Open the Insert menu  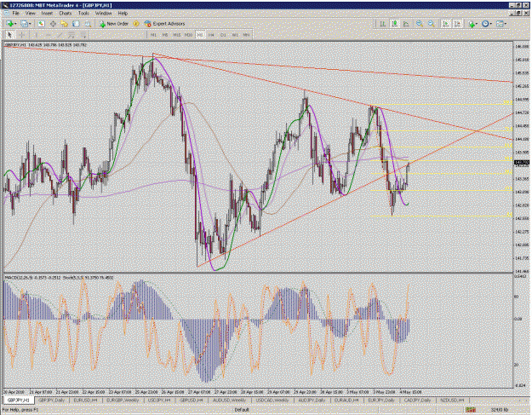point(47,14)
